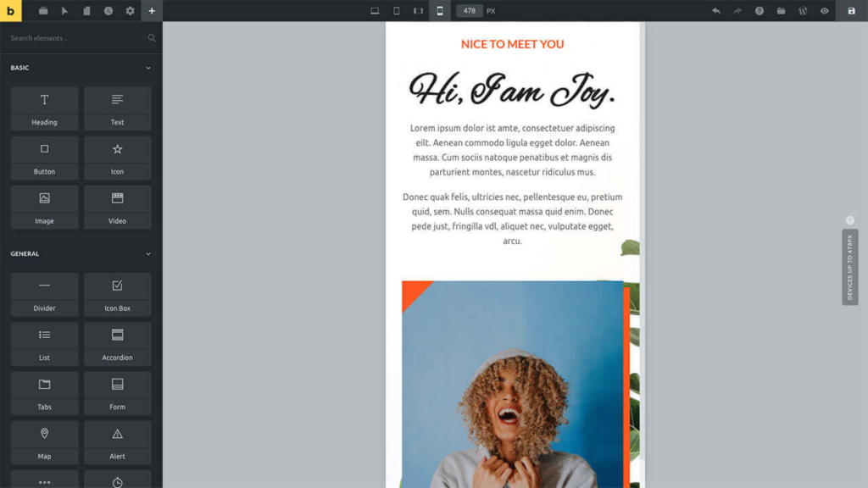Viewport: 868px width, 488px height.
Task: Collapse the General elements section
Action: pos(148,254)
